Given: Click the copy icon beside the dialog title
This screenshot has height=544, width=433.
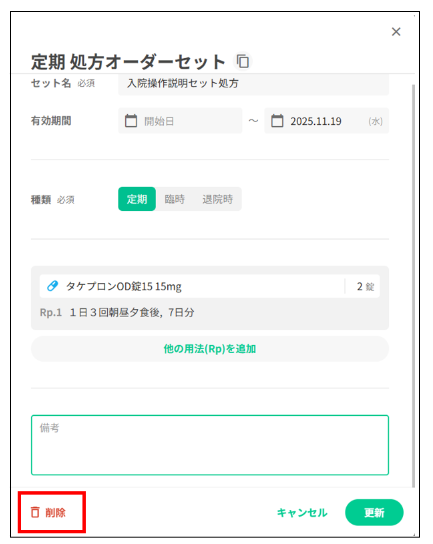Looking at the screenshot, I should click(243, 61).
